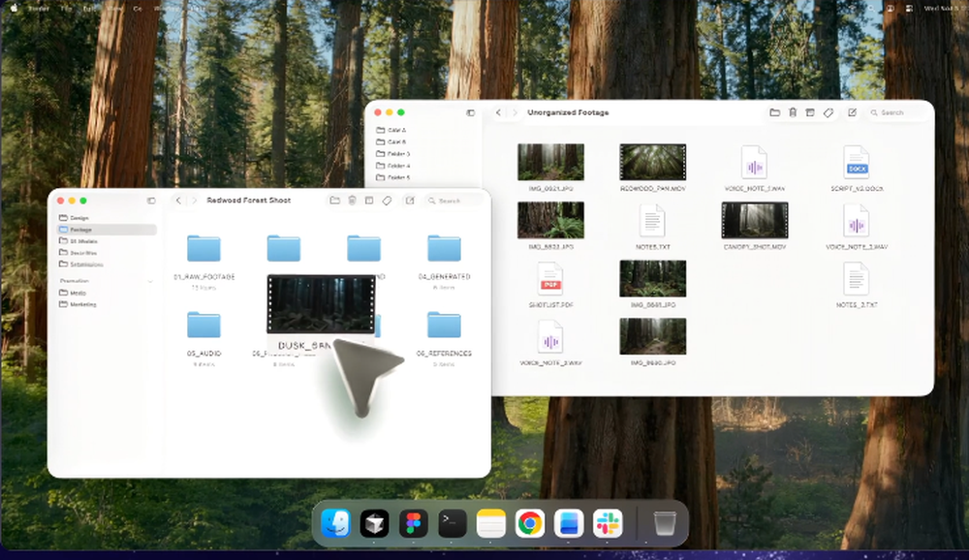The height and width of the screenshot is (560, 969).
Task: Go back in Unorganized Footage window
Action: (x=499, y=112)
